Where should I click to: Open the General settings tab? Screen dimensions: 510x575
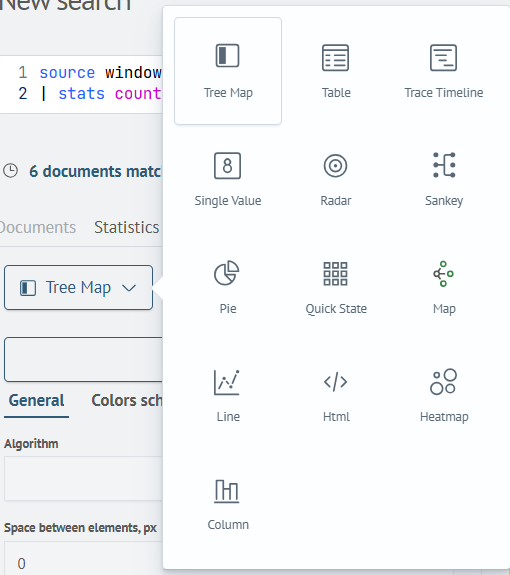click(36, 400)
